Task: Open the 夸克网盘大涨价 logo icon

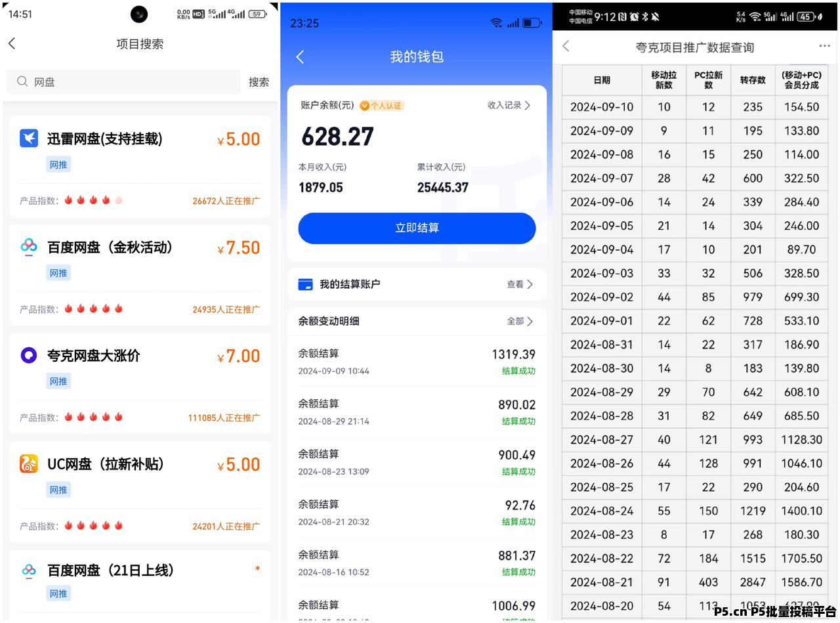Action: [x=29, y=355]
